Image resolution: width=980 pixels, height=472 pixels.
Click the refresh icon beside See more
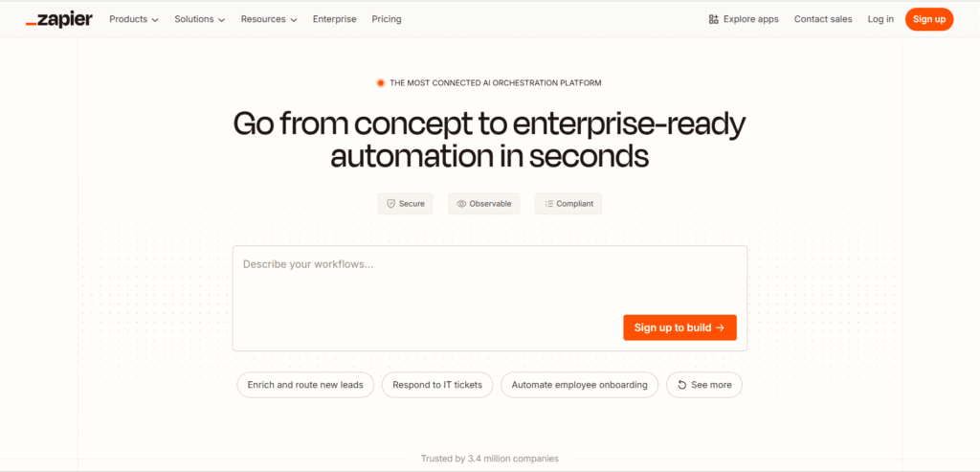pyautogui.click(x=681, y=385)
